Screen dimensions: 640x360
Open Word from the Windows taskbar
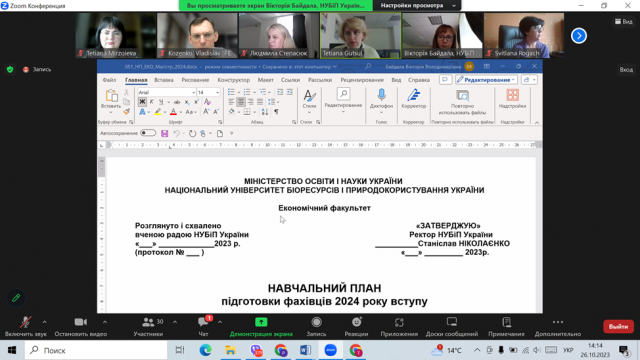tap(305, 350)
